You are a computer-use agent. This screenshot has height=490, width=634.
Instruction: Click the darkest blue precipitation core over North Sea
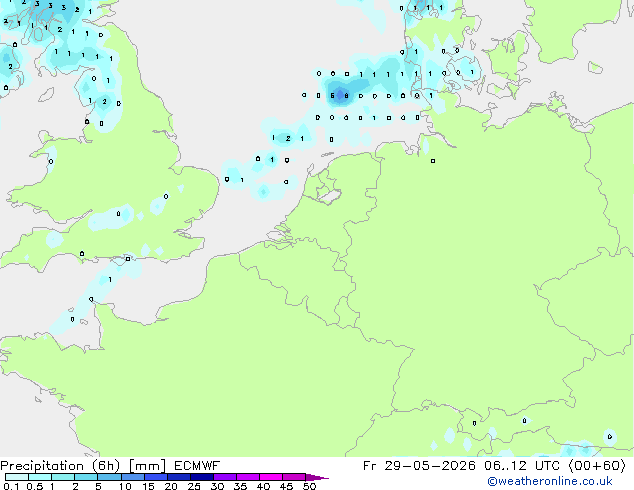pos(340,95)
